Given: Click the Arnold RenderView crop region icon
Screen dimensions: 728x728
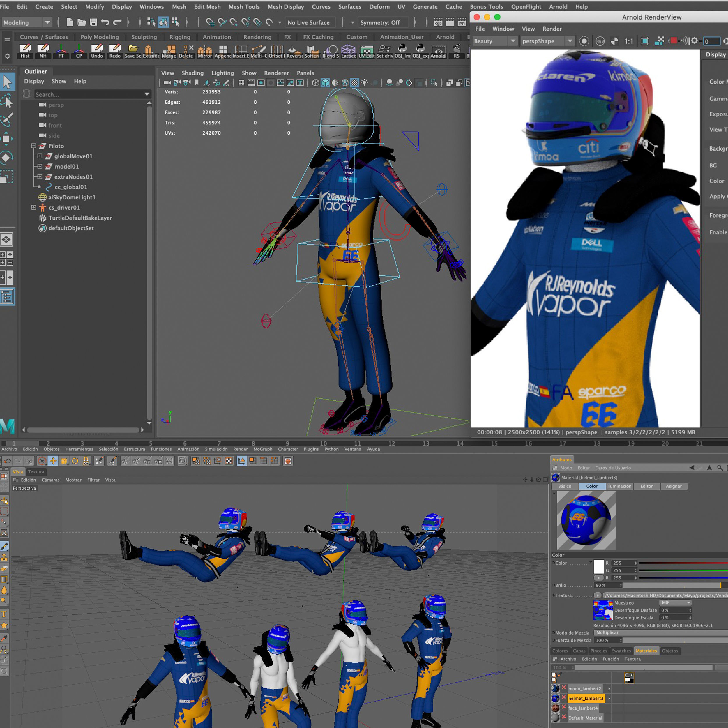Looking at the screenshot, I should (x=645, y=41).
